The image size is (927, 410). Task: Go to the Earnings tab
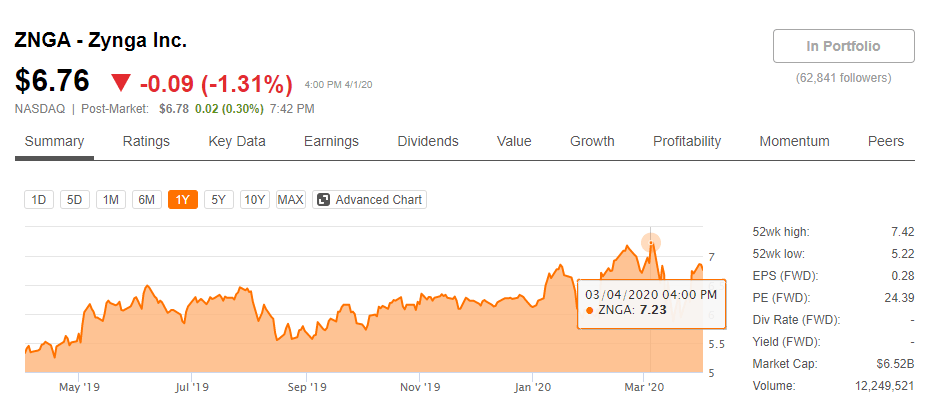(331, 142)
